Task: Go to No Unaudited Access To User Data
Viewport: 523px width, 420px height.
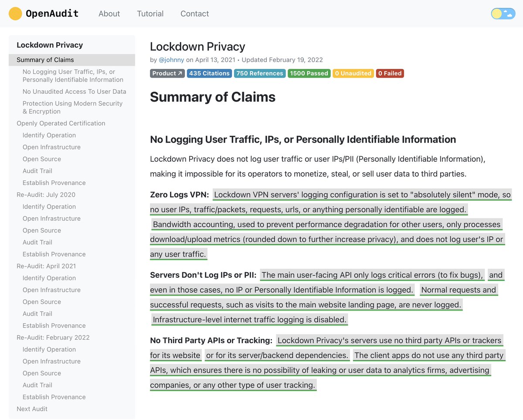Action: tap(75, 92)
